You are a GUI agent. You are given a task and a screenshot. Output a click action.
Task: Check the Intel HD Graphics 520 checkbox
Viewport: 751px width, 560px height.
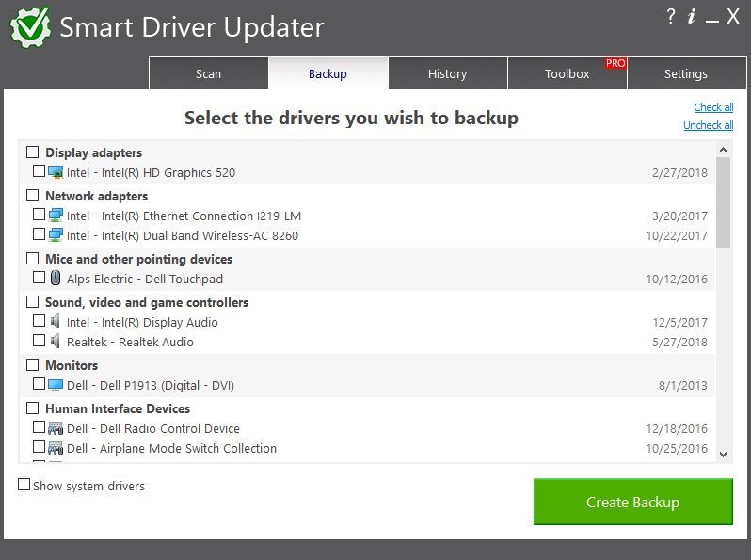(x=39, y=171)
